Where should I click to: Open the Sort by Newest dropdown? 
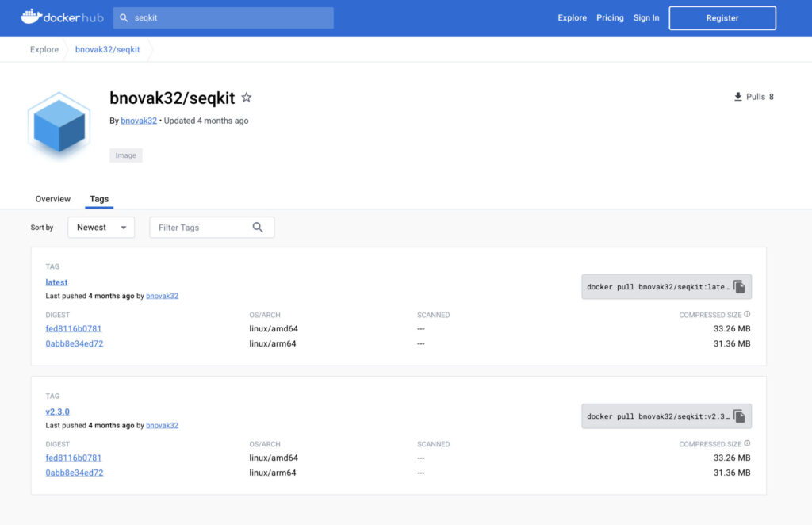(x=101, y=228)
